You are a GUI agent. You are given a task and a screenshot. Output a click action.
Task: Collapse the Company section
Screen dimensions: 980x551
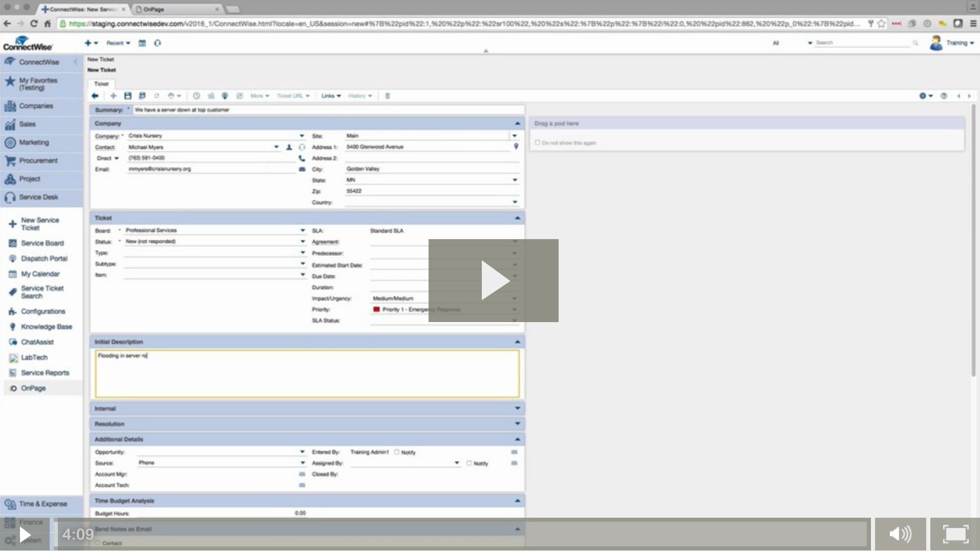(x=517, y=123)
